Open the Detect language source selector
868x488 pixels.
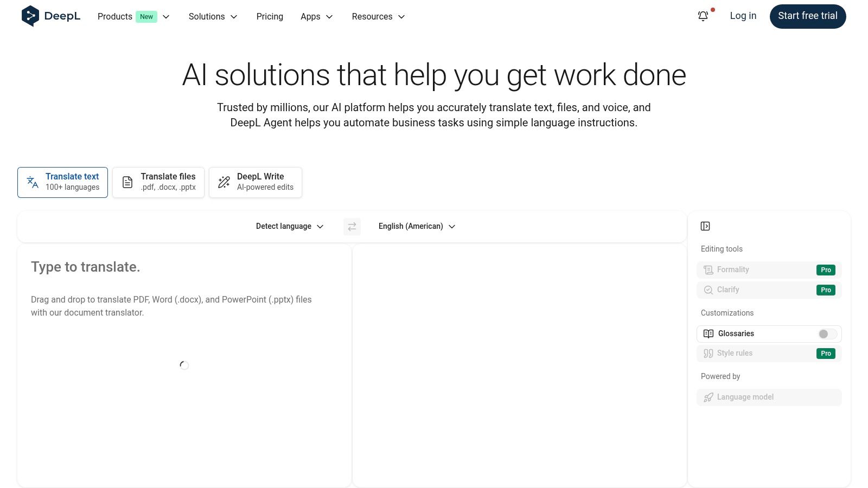[x=290, y=227]
